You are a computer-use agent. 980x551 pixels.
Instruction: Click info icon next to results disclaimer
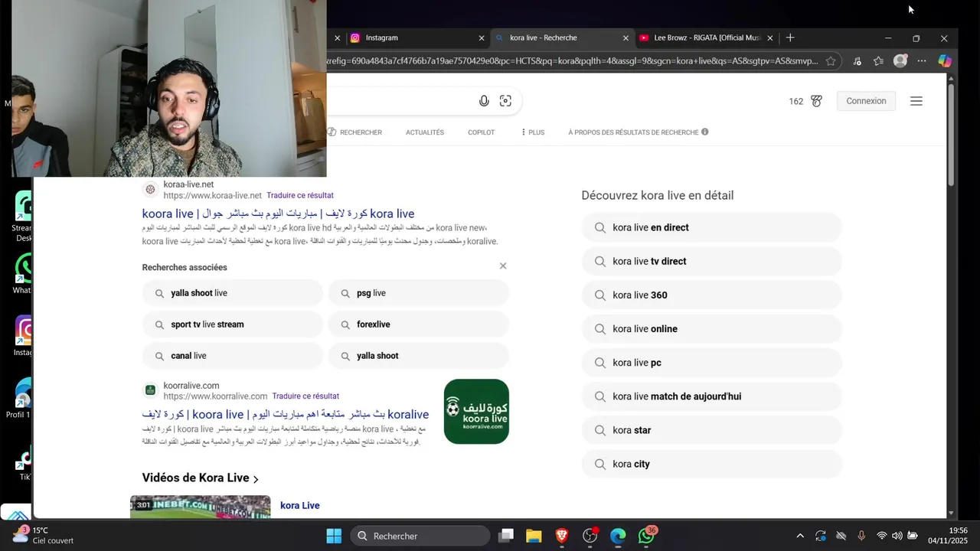705,132
